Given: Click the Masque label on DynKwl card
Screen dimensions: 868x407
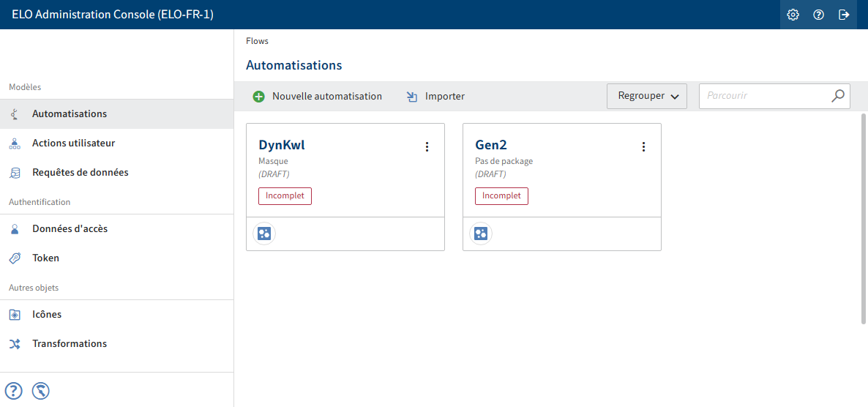Looking at the screenshot, I should (x=274, y=163).
